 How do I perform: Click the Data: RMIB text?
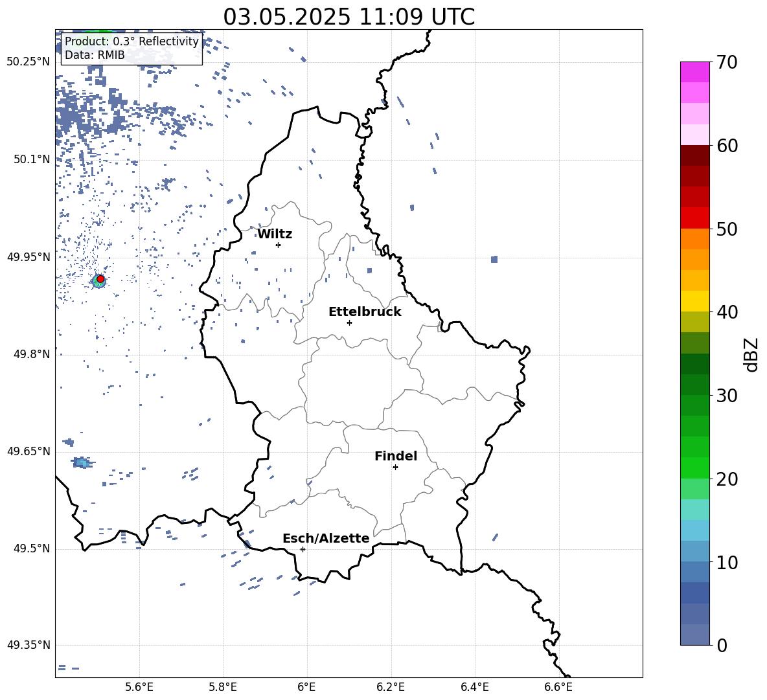(95, 55)
